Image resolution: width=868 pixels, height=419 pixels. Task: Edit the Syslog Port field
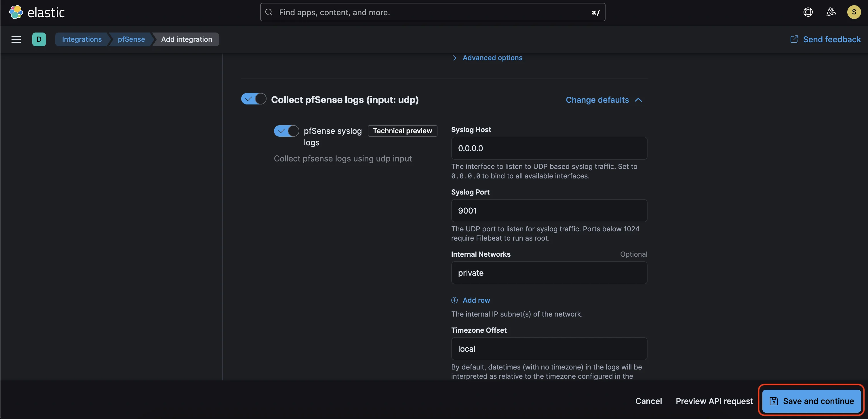click(x=549, y=211)
